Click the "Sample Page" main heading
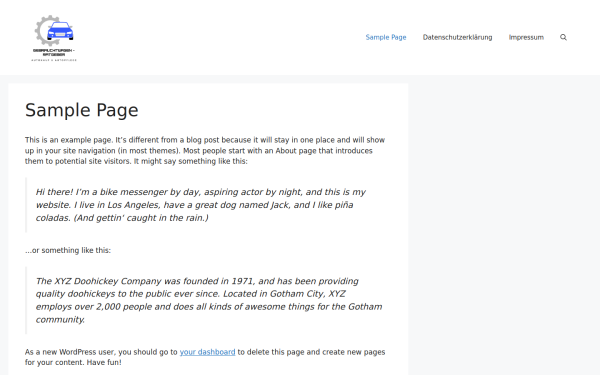The width and height of the screenshot is (600, 375). click(x=82, y=110)
